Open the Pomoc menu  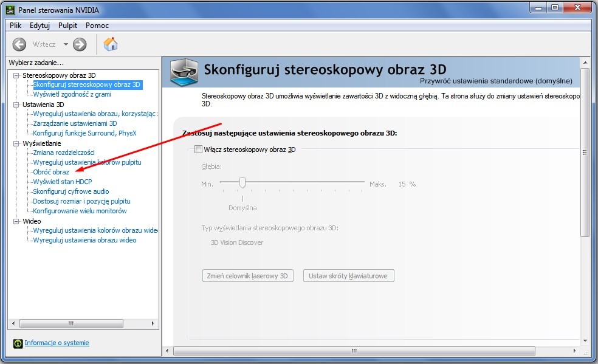tap(97, 26)
